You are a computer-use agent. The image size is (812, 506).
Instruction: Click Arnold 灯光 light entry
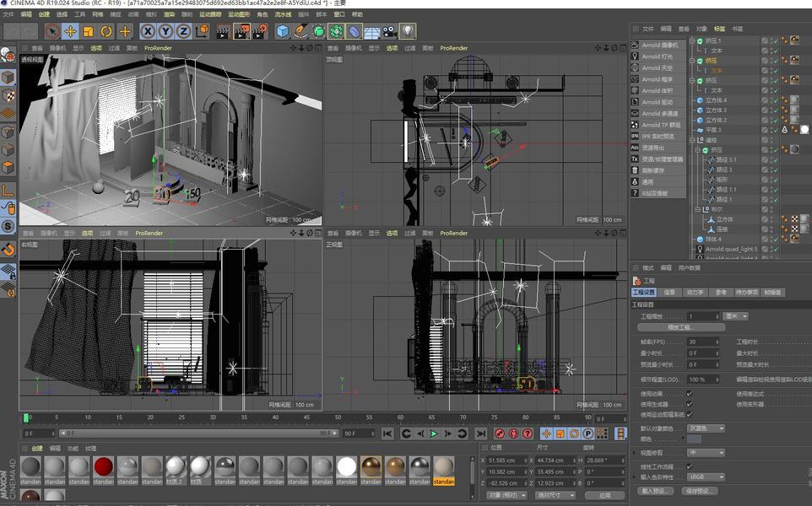coord(658,57)
